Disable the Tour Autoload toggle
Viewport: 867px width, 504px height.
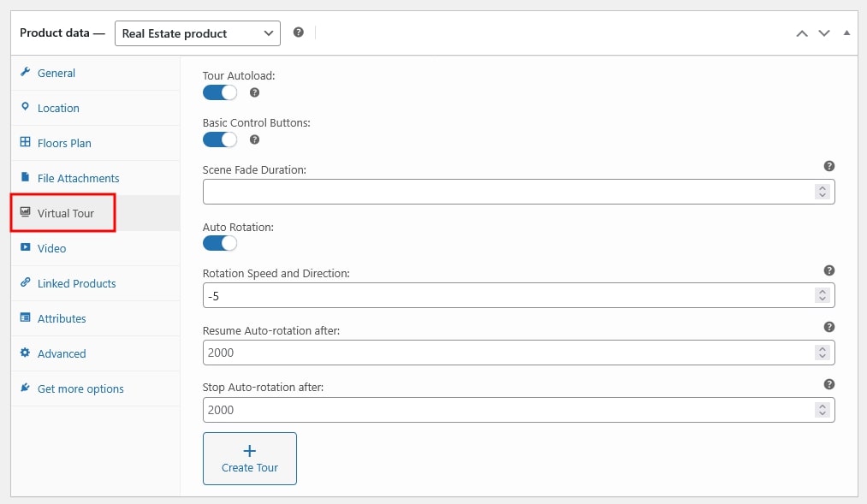(x=220, y=92)
